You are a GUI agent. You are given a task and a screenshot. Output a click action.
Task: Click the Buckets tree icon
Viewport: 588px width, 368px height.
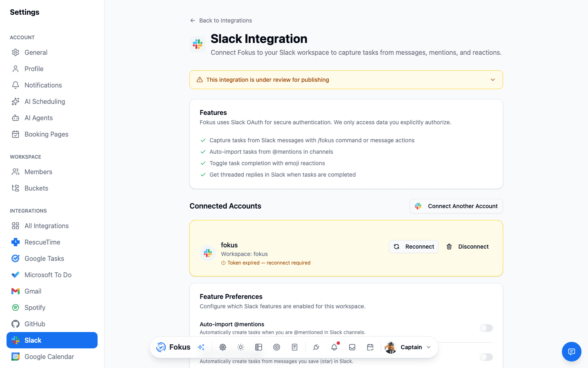(16, 188)
